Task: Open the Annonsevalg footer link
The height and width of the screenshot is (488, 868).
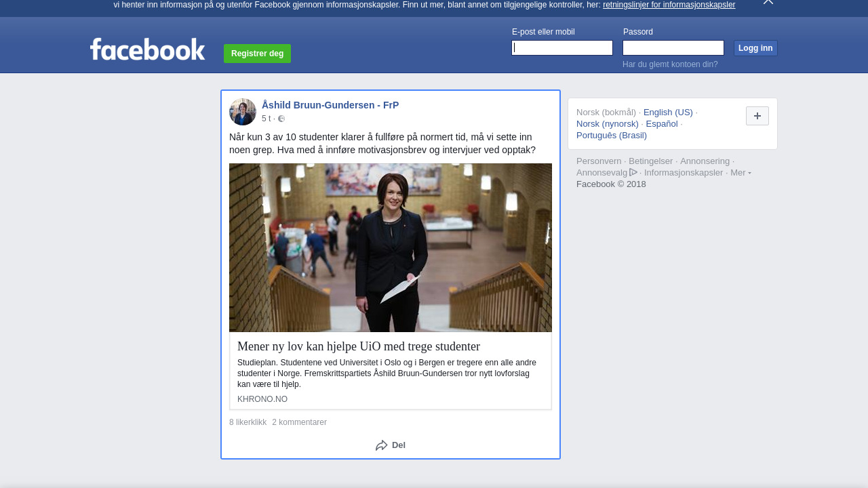Action: tap(602, 173)
